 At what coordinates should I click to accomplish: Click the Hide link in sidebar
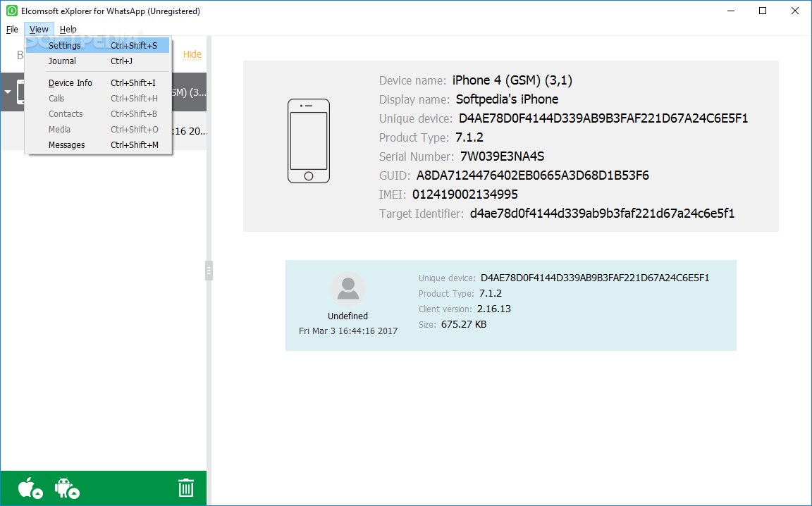(x=192, y=54)
